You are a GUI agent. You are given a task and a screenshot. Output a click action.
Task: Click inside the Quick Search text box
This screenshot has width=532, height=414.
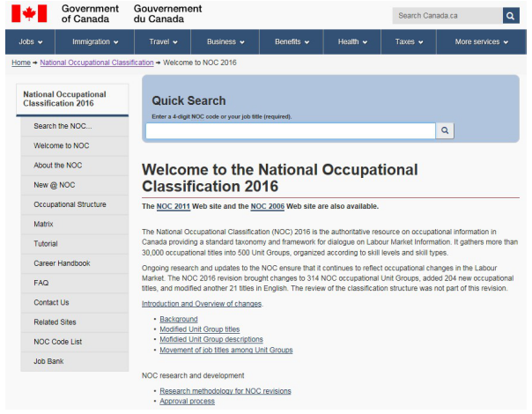[x=291, y=130]
